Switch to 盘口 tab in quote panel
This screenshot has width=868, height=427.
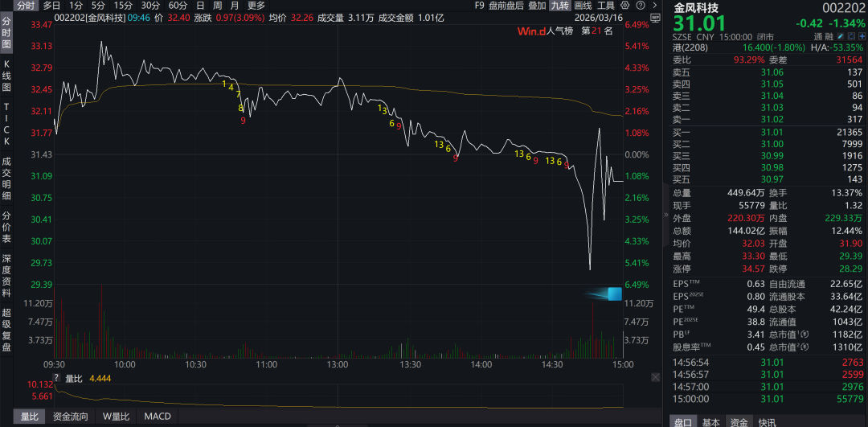[682, 422]
